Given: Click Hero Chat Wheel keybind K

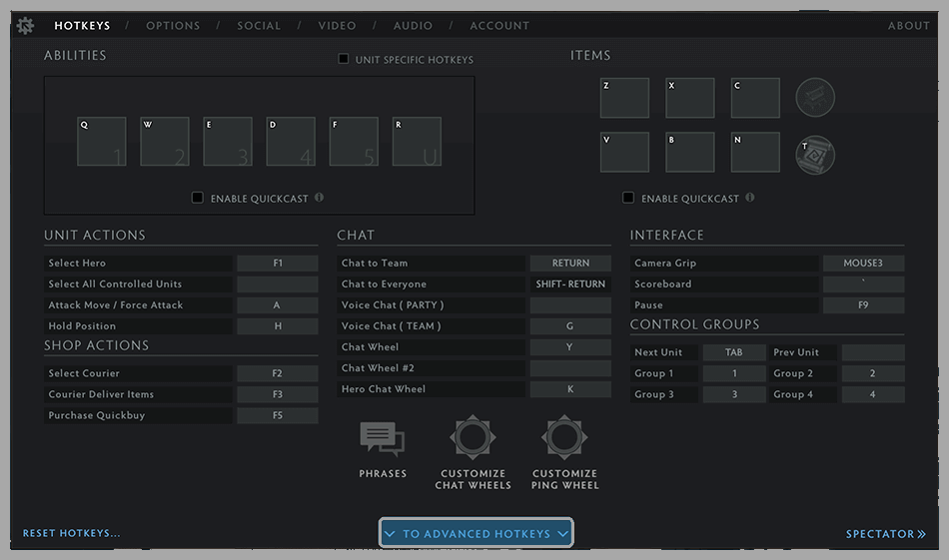Looking at the screenshot, I should coord(570,389).
